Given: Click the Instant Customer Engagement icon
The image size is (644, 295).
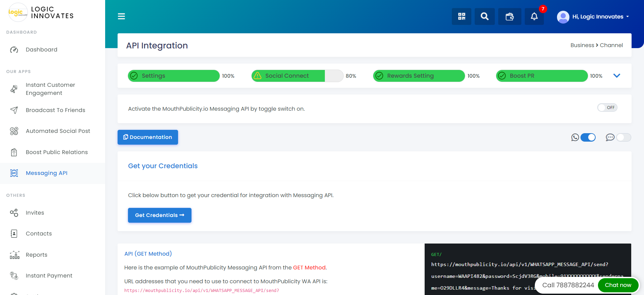Looking at the screenshot, I should [x=14, y=89].
